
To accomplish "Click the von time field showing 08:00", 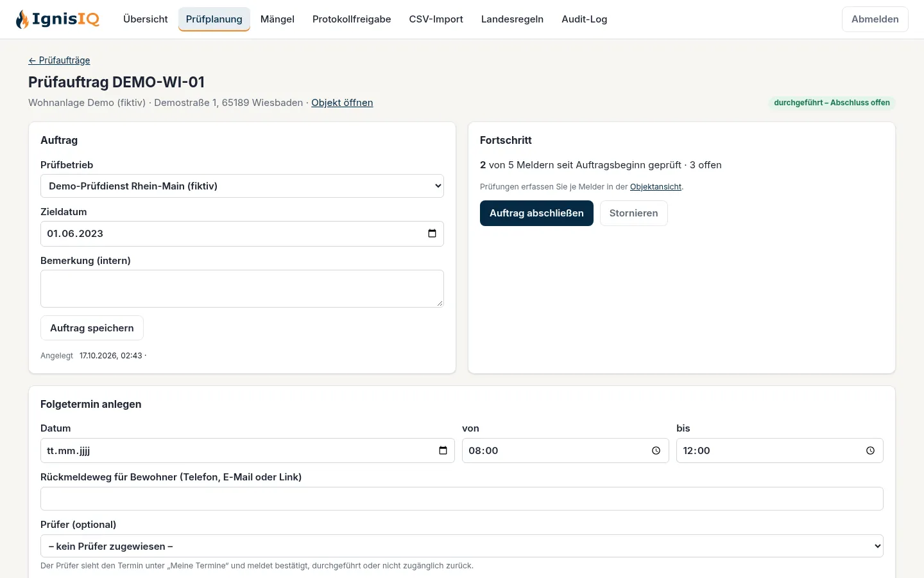I will coord(565,451).
